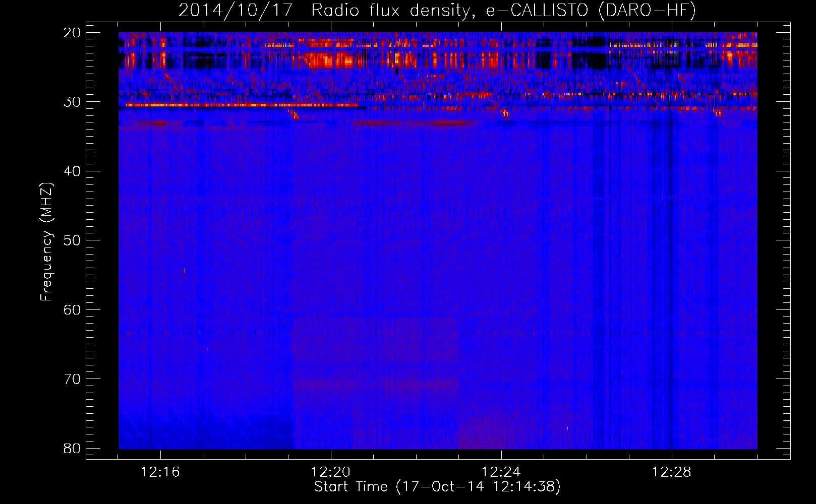The height and width of the screenshot is (504, 816).
Task: Click the 20 frequency tick label
Action: point(72,33)
